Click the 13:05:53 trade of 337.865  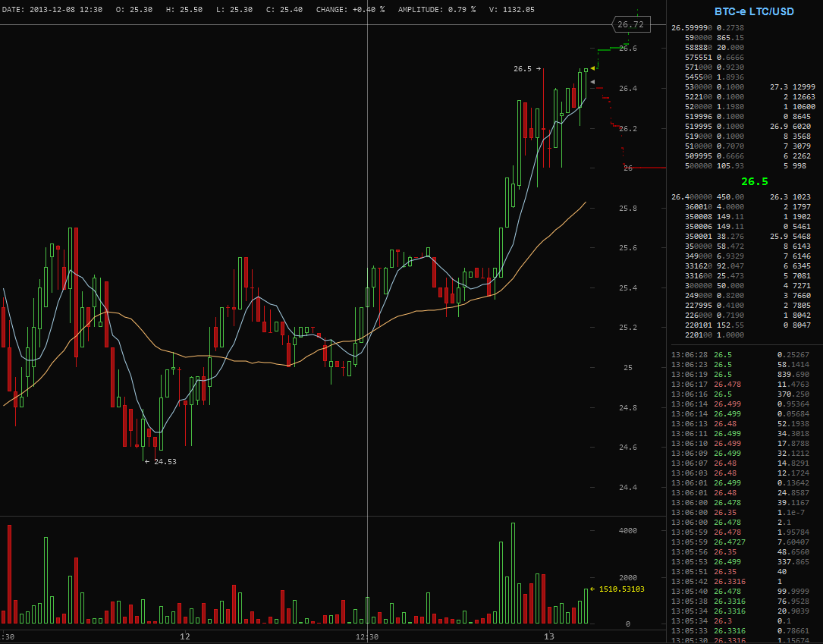coord(744,562)
